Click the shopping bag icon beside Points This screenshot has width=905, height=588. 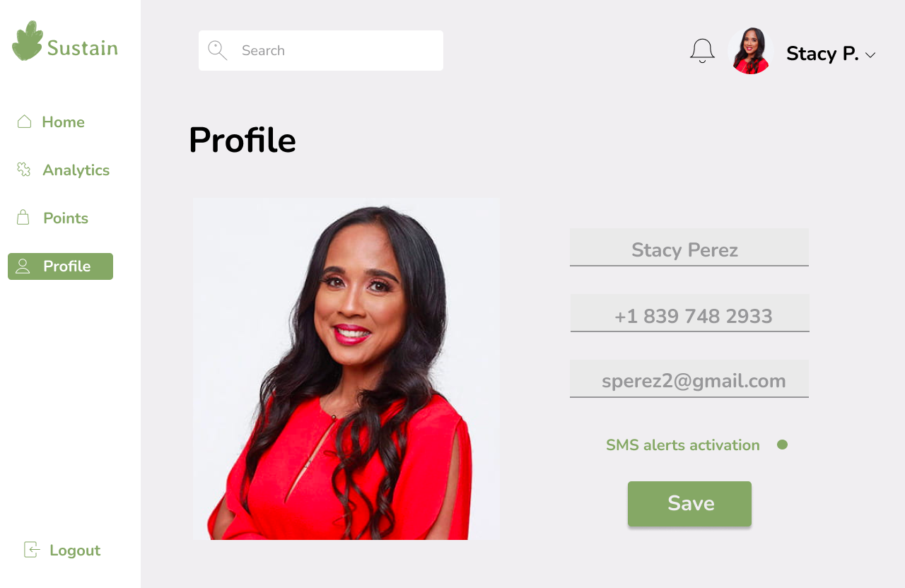(23, 217)
